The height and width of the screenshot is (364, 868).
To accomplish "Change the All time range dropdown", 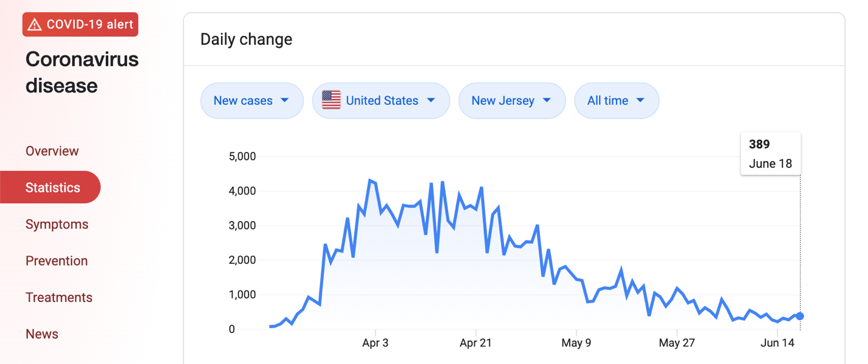I will (x=616, y=101).
